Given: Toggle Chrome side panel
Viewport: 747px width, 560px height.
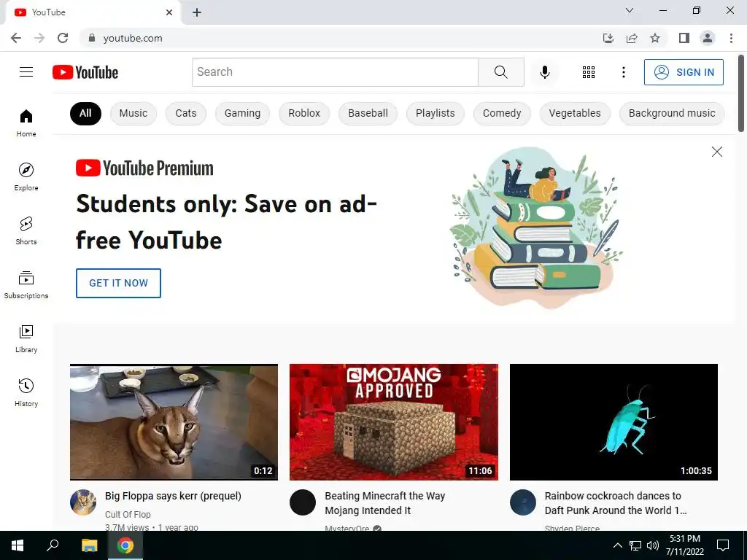Looking at the screenshot, I should click(x=684, y=38).
